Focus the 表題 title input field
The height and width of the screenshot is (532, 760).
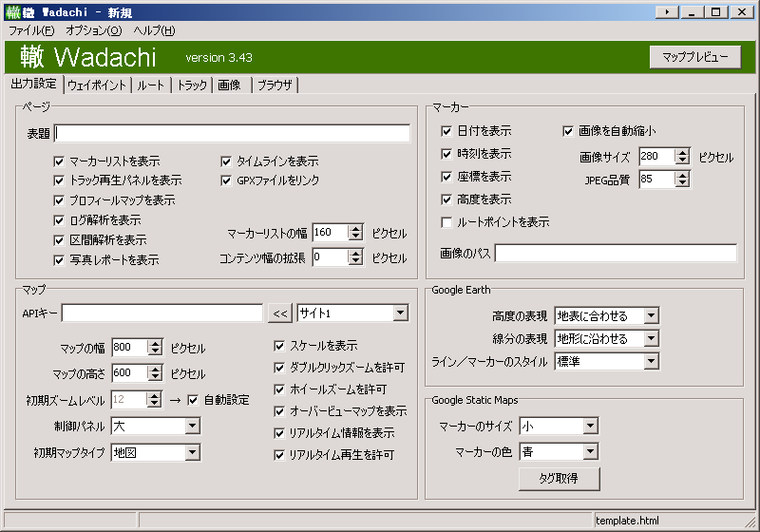232,134
